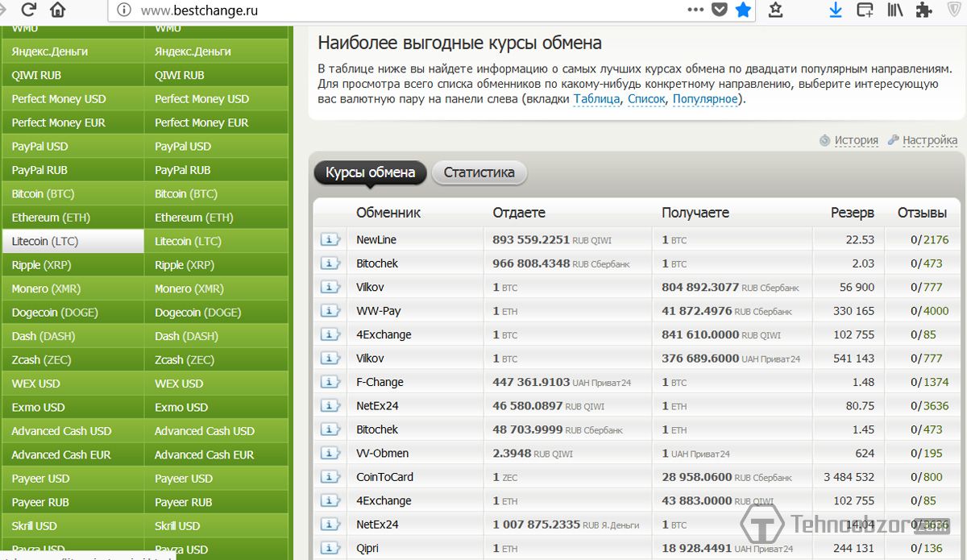Reload the page with the refresh arrow
The width and height of the screenshot is (967, 560).
[29, 10]
